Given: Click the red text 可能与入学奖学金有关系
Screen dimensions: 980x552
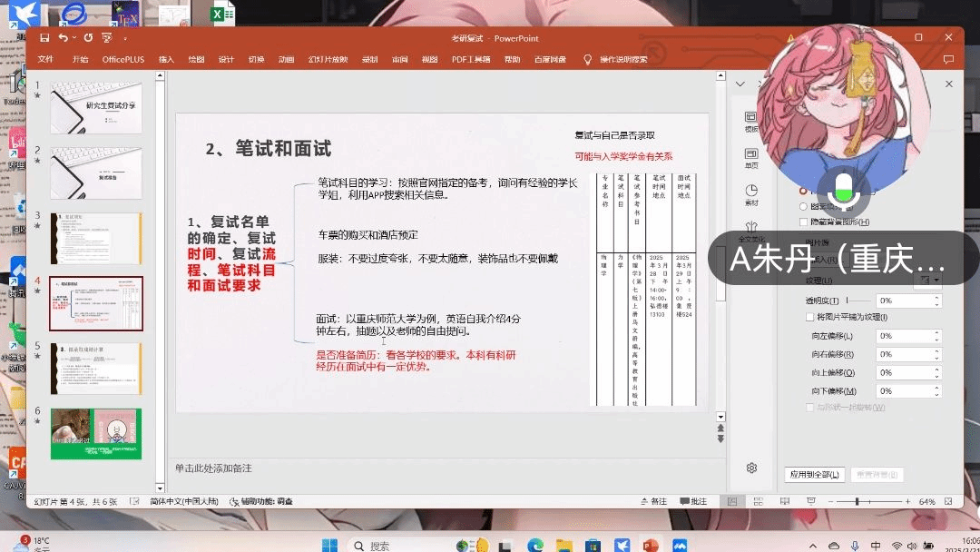Looking at the screenshot, I should click(x=623, y=156).
